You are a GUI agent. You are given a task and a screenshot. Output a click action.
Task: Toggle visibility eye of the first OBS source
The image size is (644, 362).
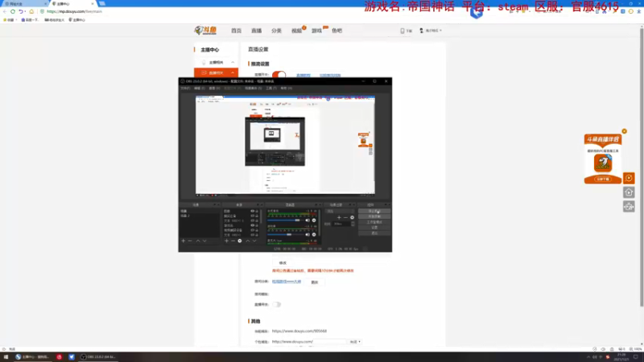[252, 211]
